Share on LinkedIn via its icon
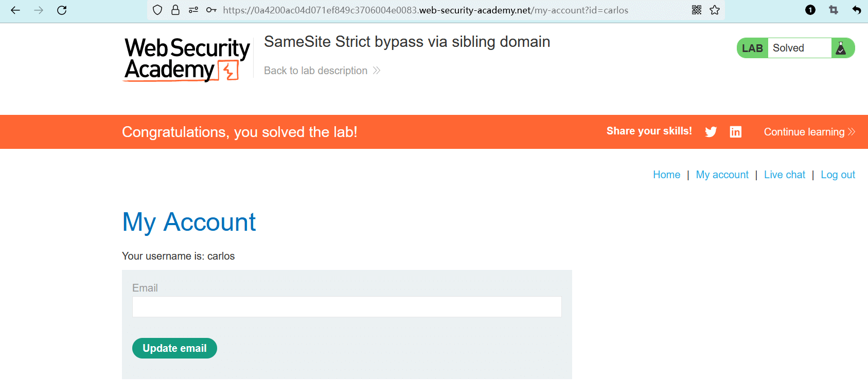Viewport: 868px width, 392px height. [736, 132]
